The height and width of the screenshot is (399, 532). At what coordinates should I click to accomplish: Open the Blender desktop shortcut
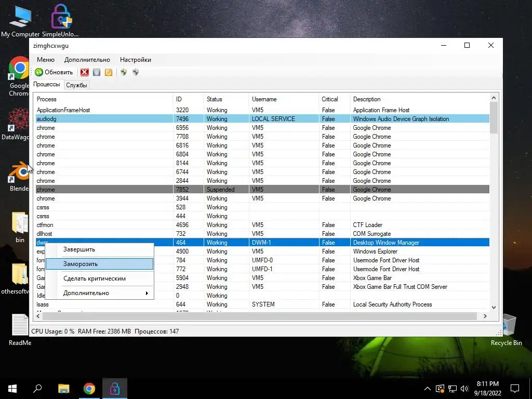[19, 177]
